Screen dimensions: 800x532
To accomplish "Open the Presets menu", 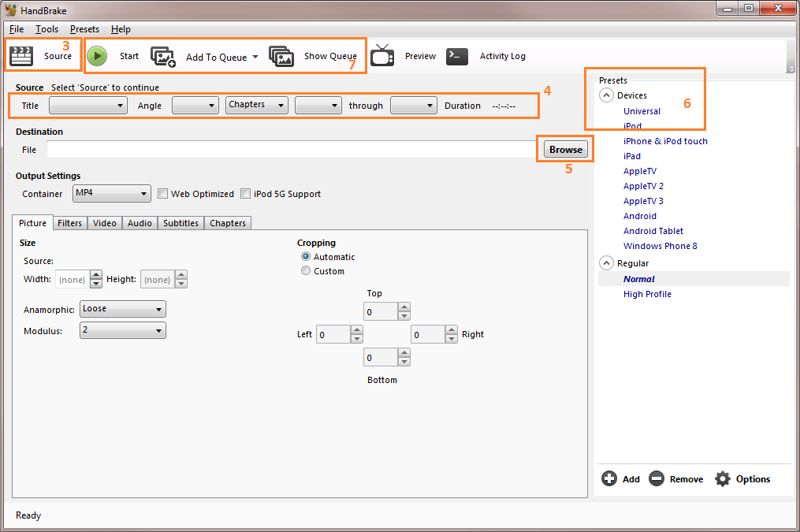I will click(84, 29).
